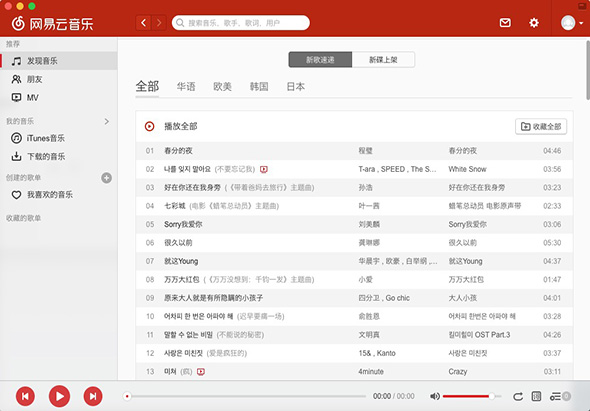Click the download icon beside 下载的音乐
590x411 pixels.
pyautogui.click(x=16, y=156)
